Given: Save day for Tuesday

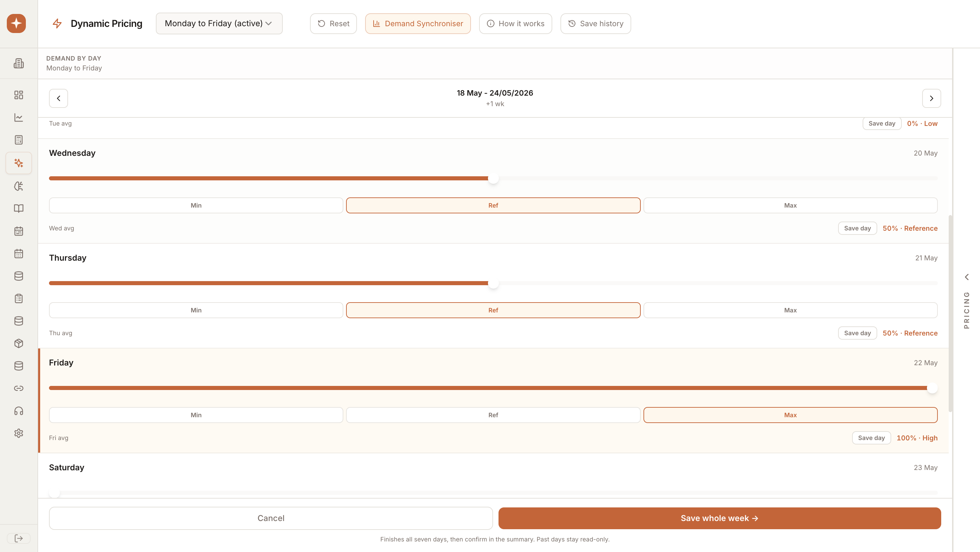Looking at the screenshot, I should click(x=882, y=124).
